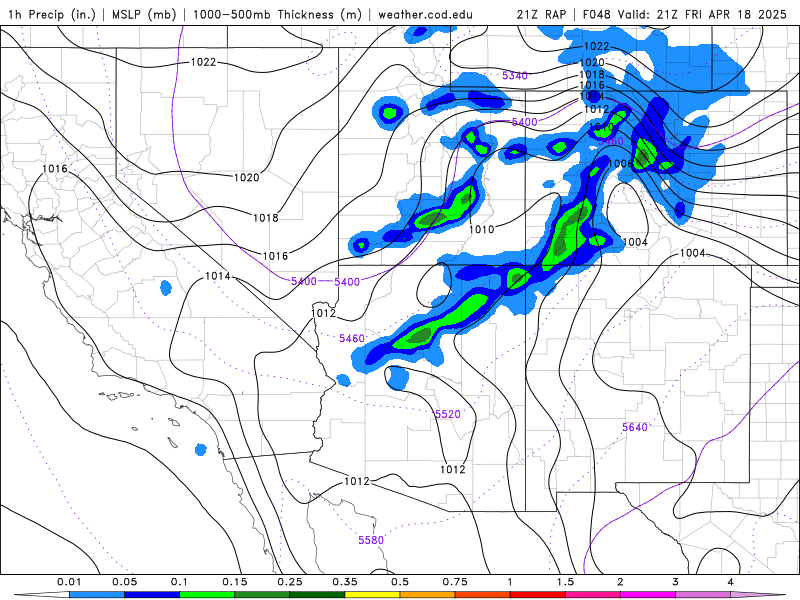
Task: Click the 1006 isobar label
Action: (x=620, y=163)
